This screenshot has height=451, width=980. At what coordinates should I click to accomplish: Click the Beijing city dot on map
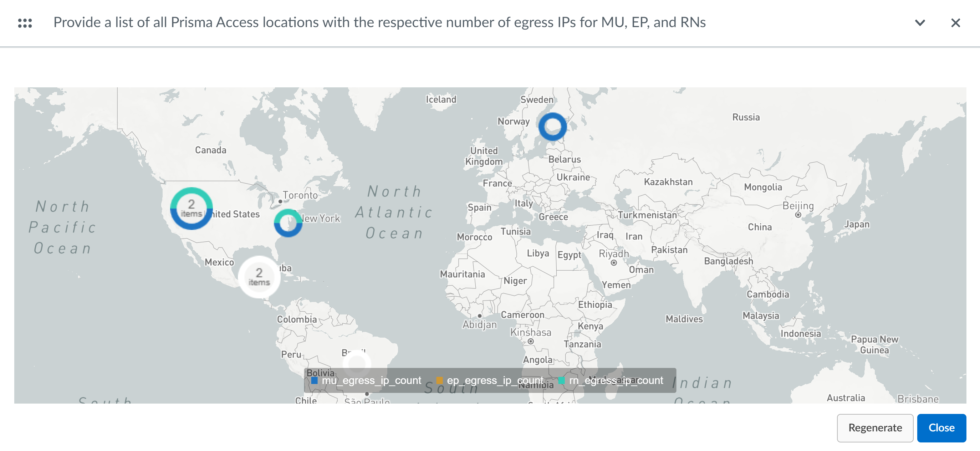(798, 215)
